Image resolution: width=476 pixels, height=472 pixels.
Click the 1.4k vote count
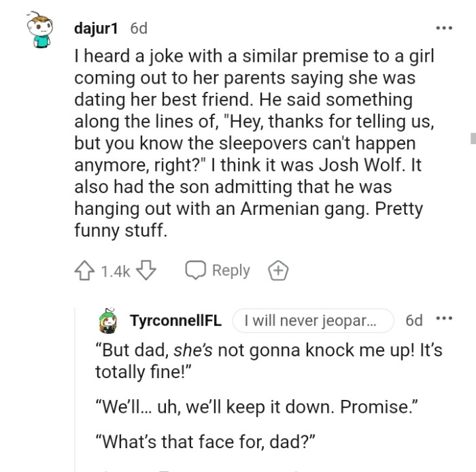click(x=115, y=271)
